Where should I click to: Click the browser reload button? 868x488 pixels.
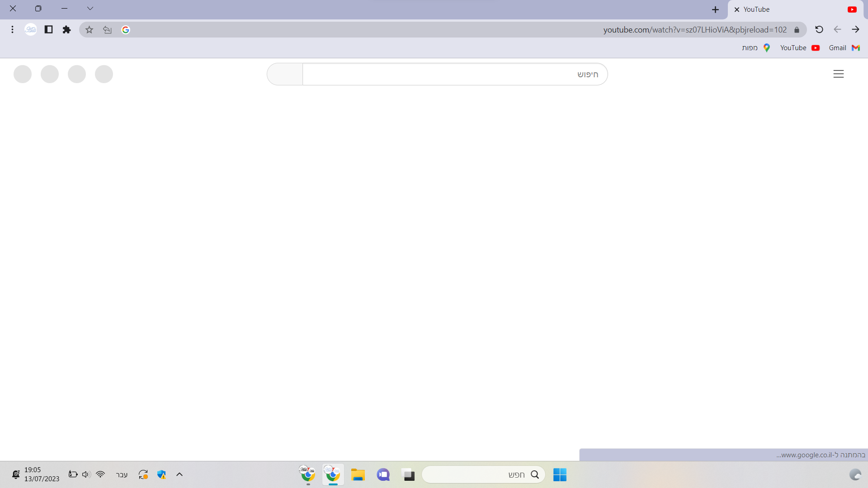coord(819,30)
